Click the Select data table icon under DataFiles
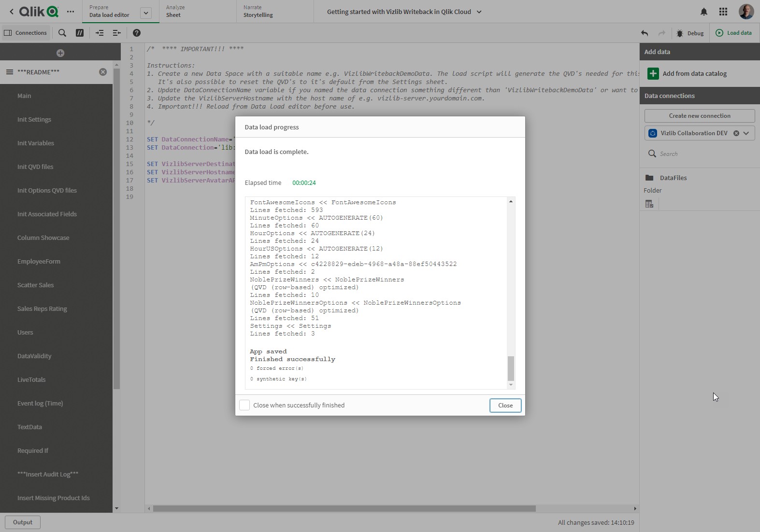Viewport: 760px width, 532px height. click(x=649, y=204)
